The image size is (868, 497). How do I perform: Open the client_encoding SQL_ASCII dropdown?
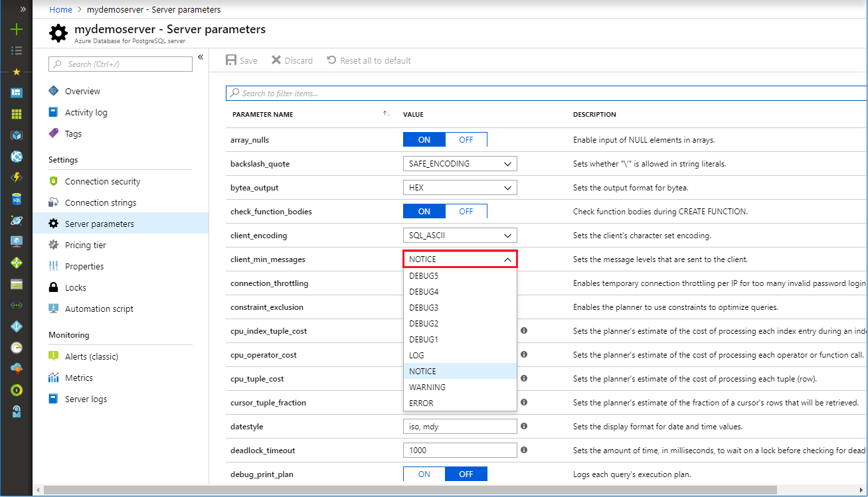460,235
